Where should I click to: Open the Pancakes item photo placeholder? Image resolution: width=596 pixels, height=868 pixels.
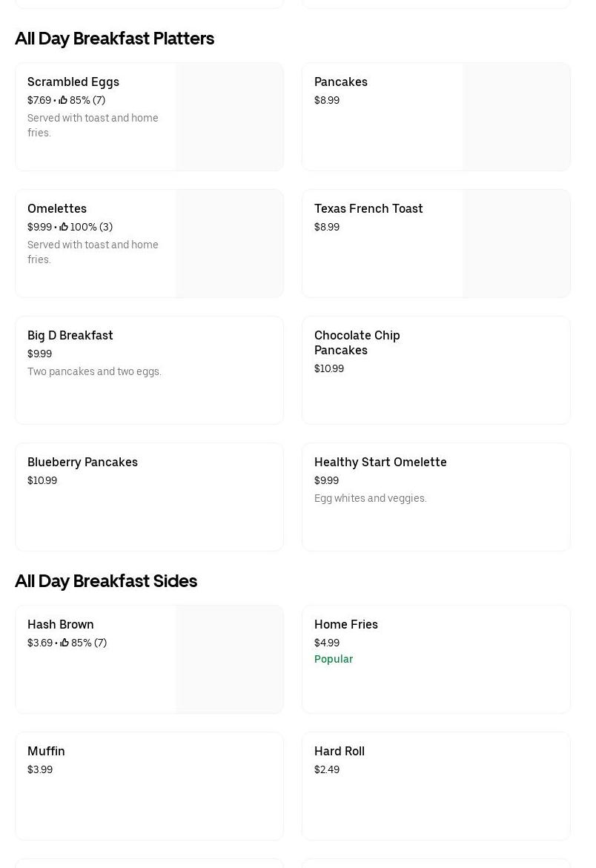pos(517,117)
